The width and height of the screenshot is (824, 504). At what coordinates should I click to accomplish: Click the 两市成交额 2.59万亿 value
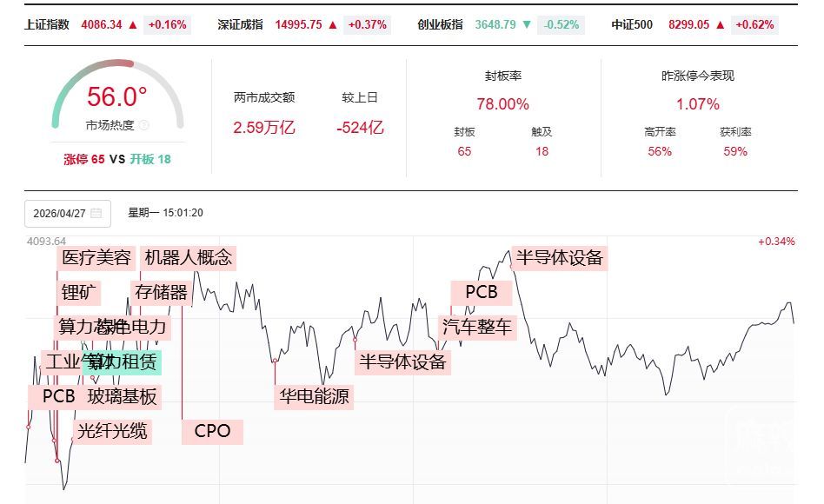pyautogui.click(x=264, y=128)
